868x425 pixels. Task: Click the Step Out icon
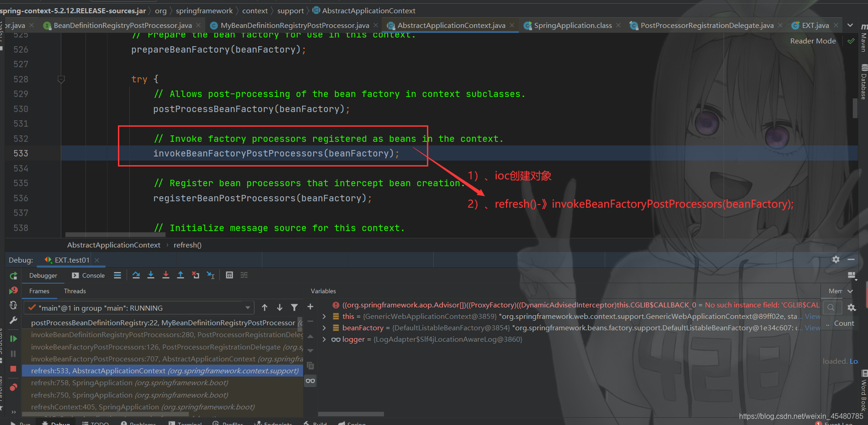pyautogui.click(x=181, y=275)
